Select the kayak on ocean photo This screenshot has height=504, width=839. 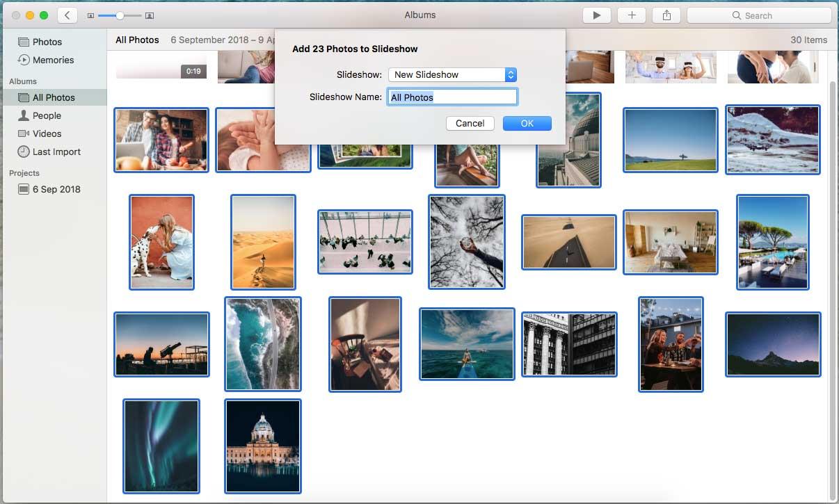tap(467, 344)
